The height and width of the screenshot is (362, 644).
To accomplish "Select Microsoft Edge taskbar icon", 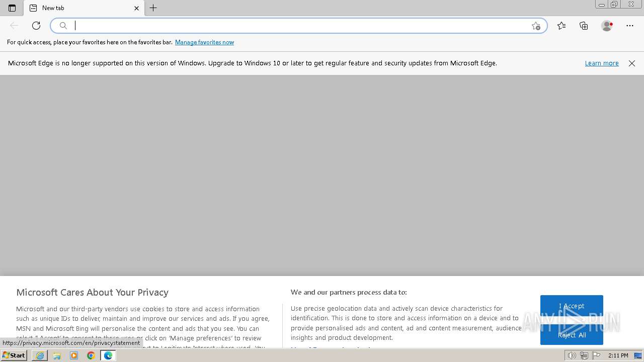I will (108, 355).
